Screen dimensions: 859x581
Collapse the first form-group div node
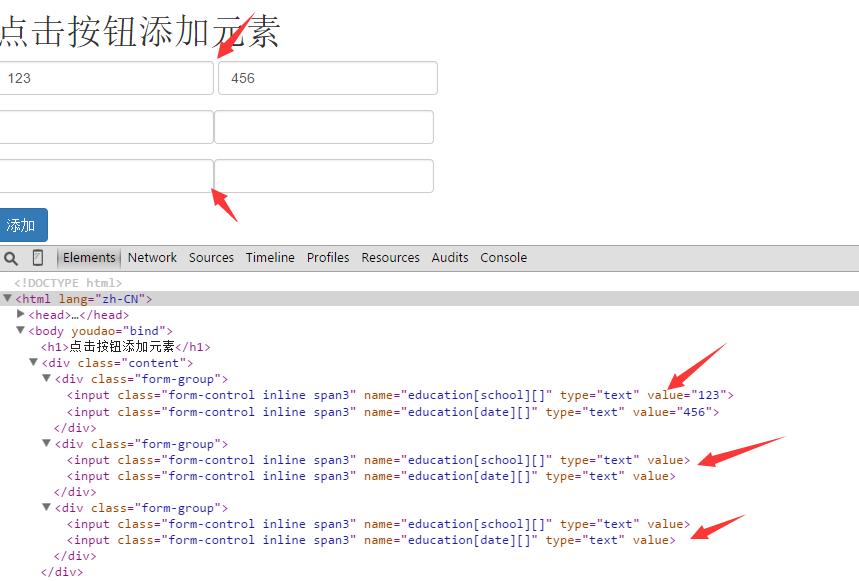[x=47, y=378]
